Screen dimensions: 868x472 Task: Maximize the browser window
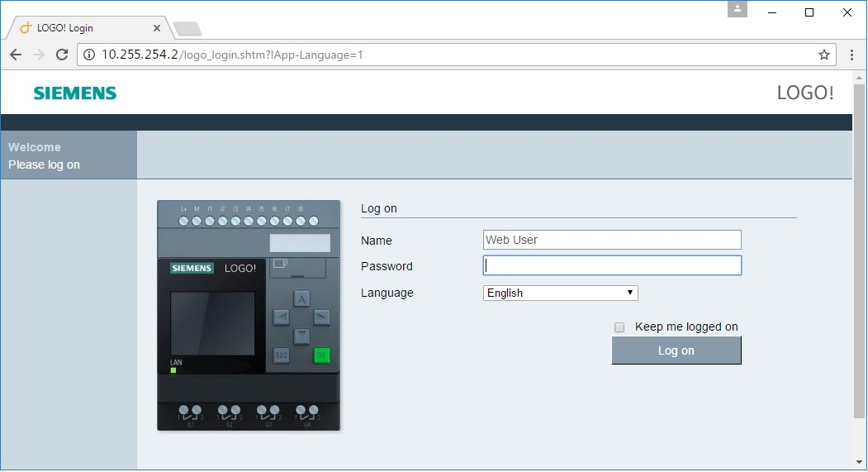(809, 12)
